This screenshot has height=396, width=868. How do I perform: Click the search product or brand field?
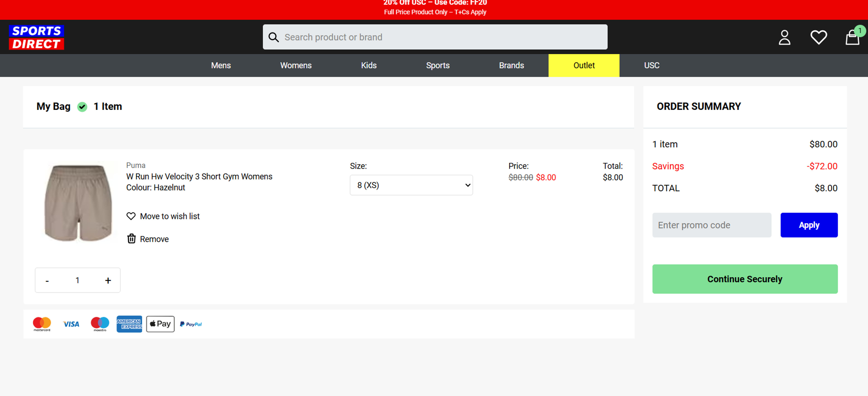[435, 37]
